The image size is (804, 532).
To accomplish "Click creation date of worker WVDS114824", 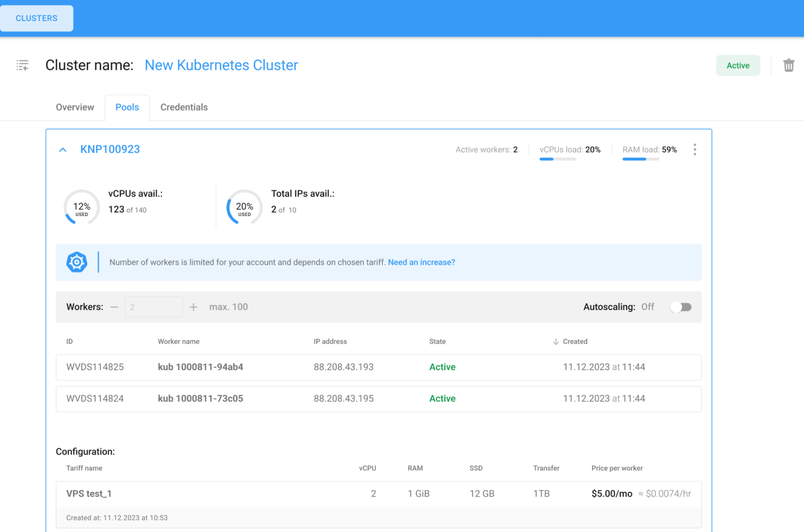I will pos(604,399).
